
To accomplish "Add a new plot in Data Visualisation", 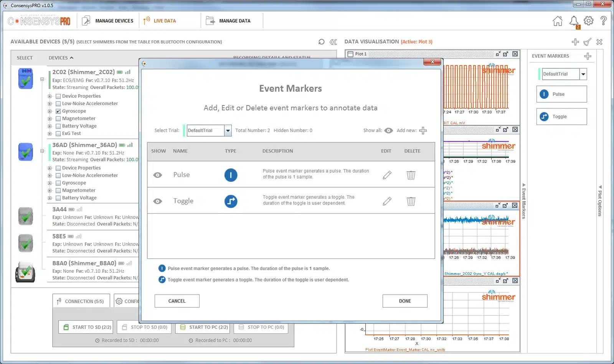I will click(575, 42).
